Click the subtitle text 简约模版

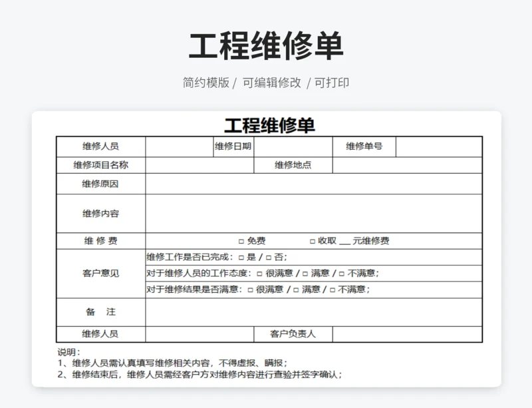tap(206, 83)
